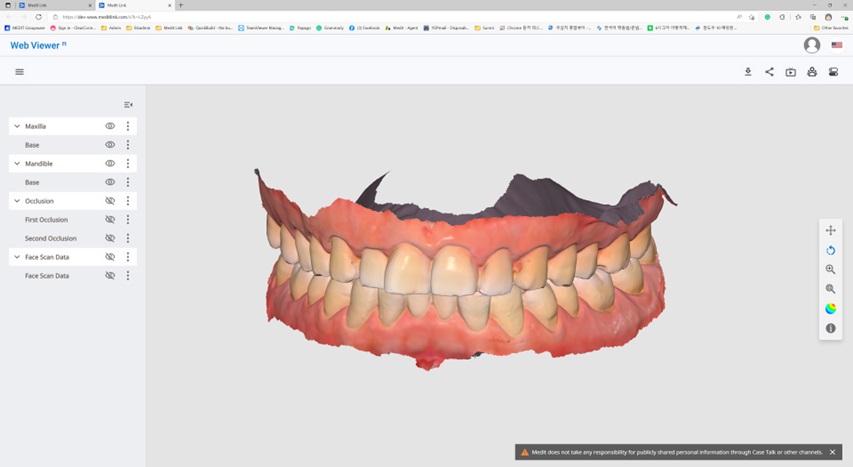
Task: Open the Other favorites folder
Action: [831, 27]
